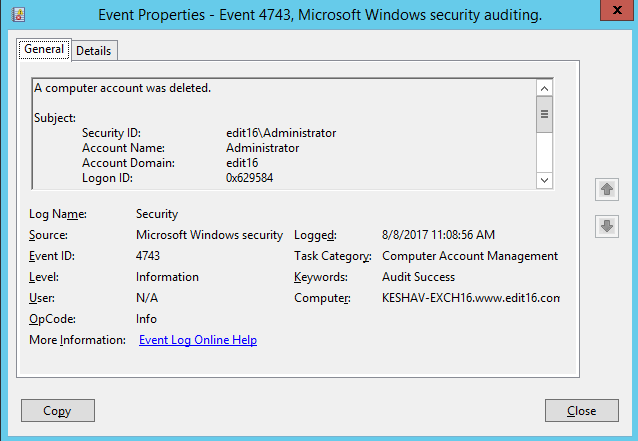Select Account Name value Administrator
638x441 pixels.
click(x=262, y=148)
